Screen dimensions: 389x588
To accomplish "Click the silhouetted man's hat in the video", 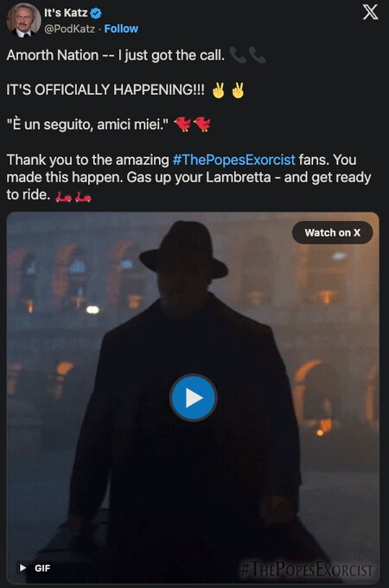I will [183, 249].
